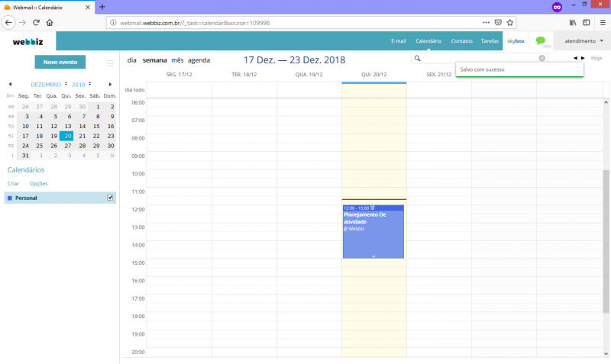
Task: Open the E-mail tab
Action: coord(398,40)
